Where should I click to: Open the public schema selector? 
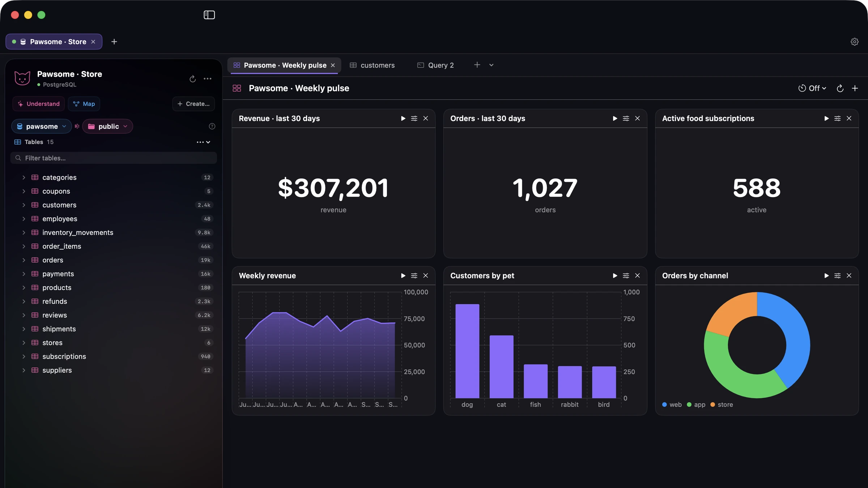click(x=107, y=126)
